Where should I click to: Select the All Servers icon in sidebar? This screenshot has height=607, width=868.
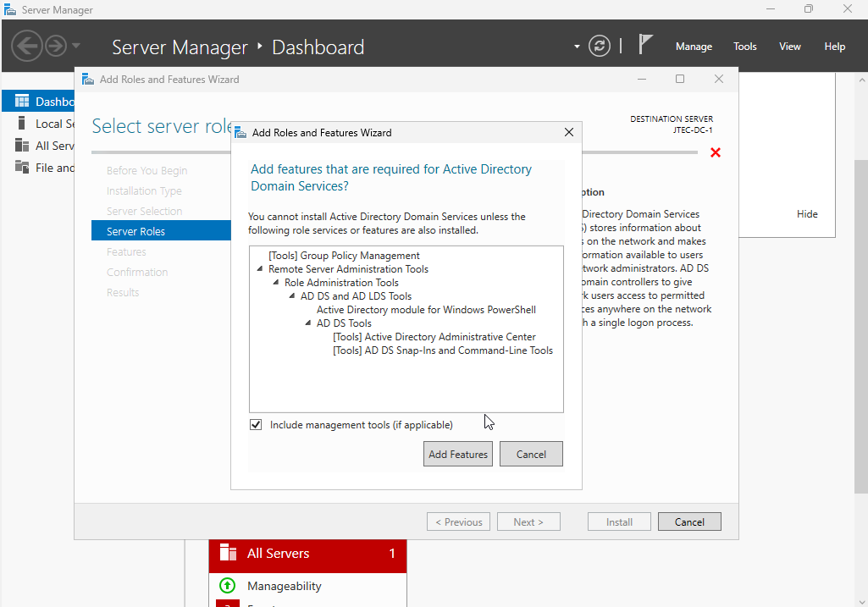coord(22,145)
